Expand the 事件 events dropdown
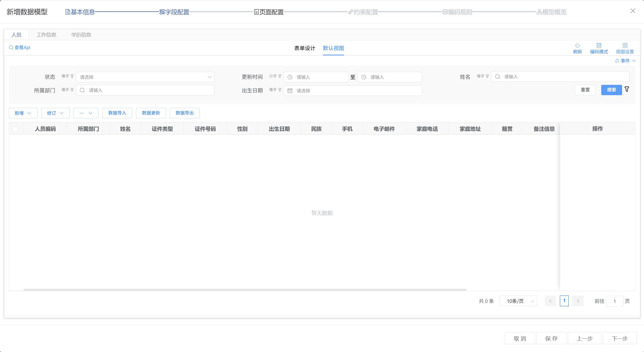Viewport: 644px width, 352px height. tap(625, 61)
